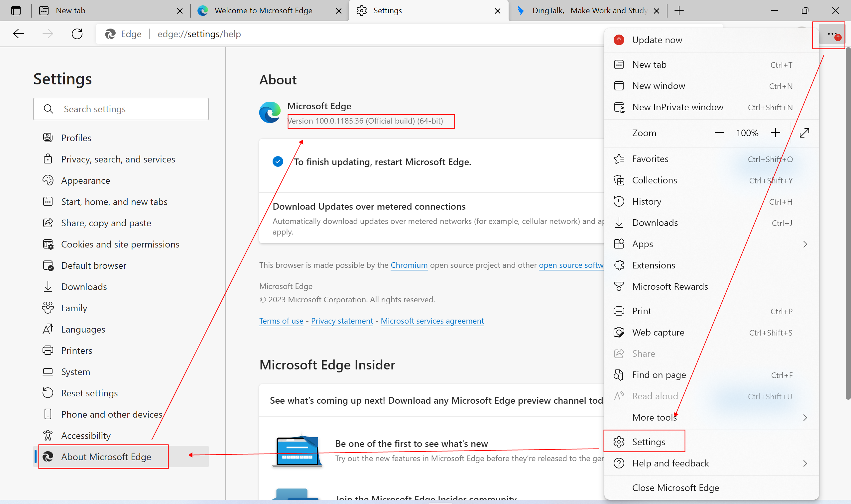Click the Back navigation arrow
The height and width of the screenshot is (504, 851).
(x=18, y=34)
